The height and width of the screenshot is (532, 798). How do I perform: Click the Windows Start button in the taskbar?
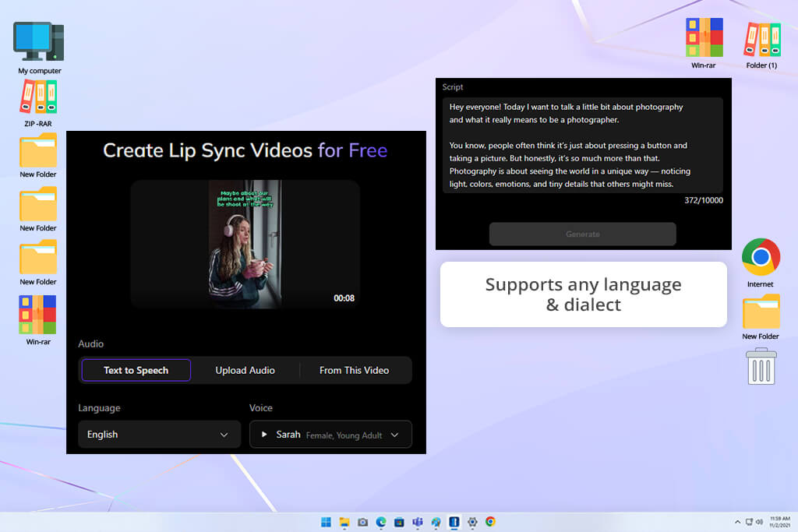coord(326,522)
